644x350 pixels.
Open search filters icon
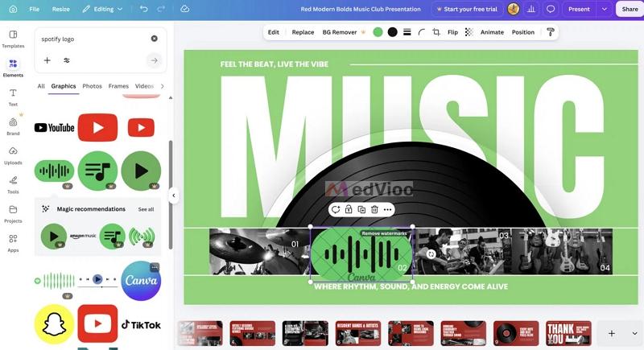pyautogui.click(x=67, y=60)
